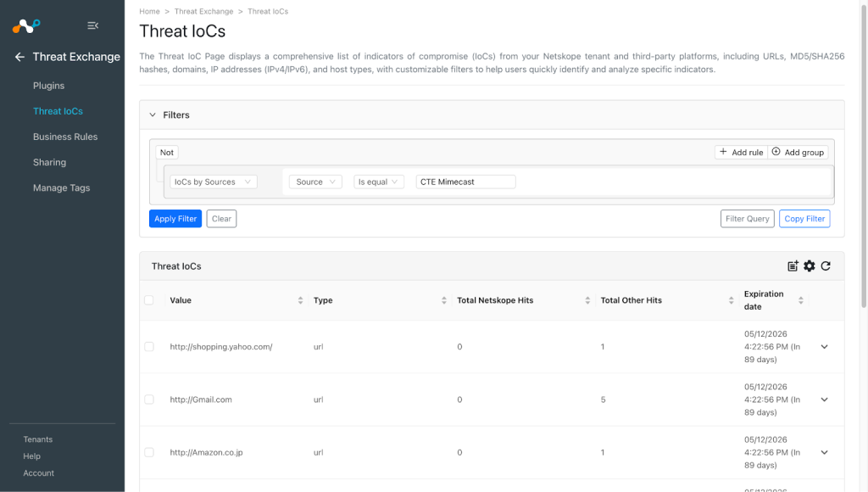The height and width of the screenshot is (492, 868).
Task: Expand the shopping.yahoo.com row details
Action: pyautogui.click(x=824, y=347)
